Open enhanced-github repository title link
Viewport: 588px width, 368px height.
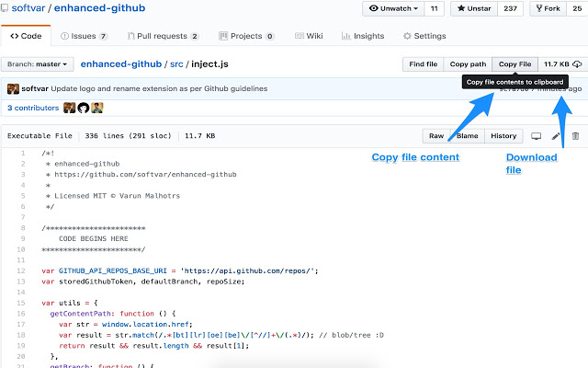[99, 8]
